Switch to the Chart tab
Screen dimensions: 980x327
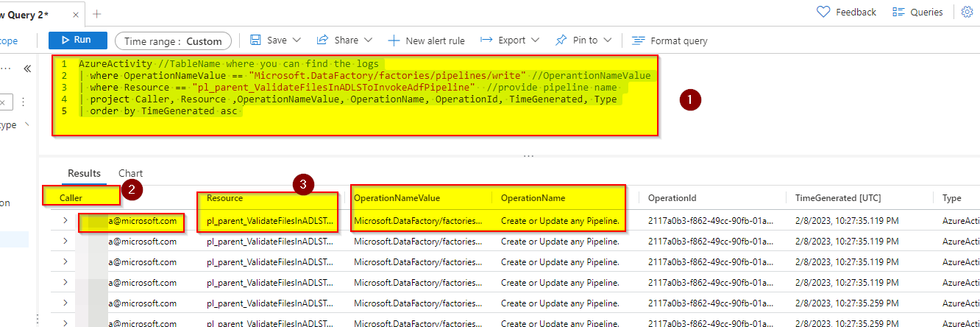pos(130,174)
